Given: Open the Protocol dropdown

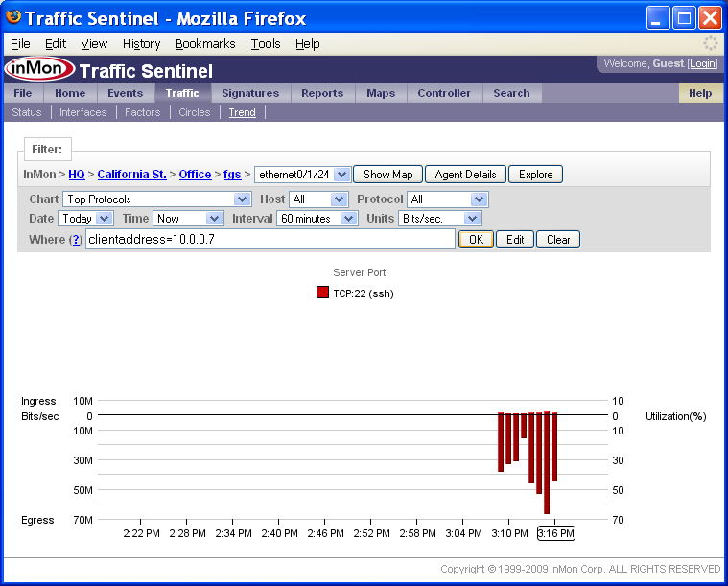Looking at the screenshot, I should [x=448, y=199].
